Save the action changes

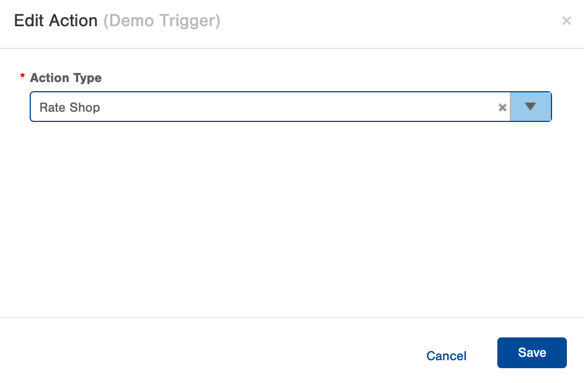pyautogui.click(x=531, y=352)
